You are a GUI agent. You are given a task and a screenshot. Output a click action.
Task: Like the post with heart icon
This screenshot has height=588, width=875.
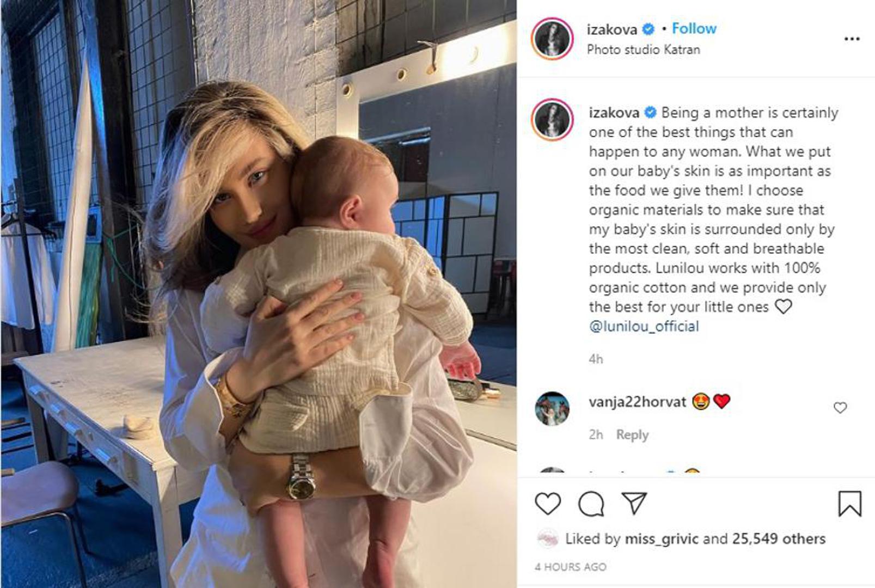click(x=548, y=504)
